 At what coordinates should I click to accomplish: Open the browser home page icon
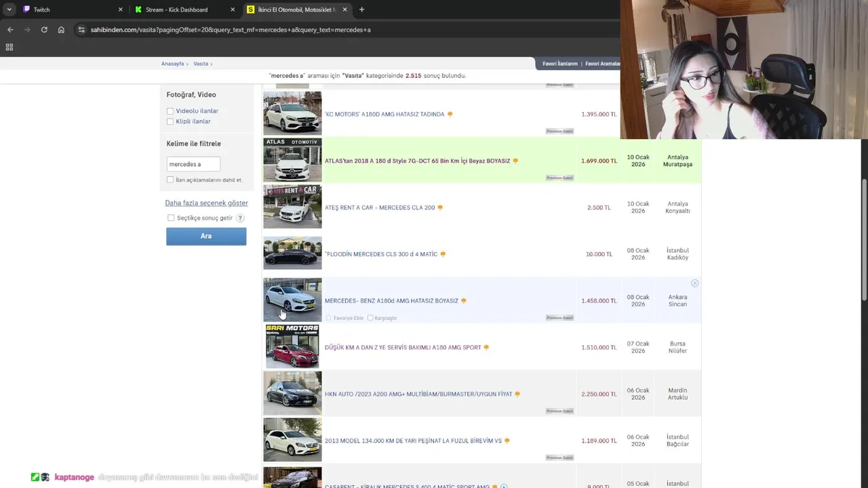(61, 30)
